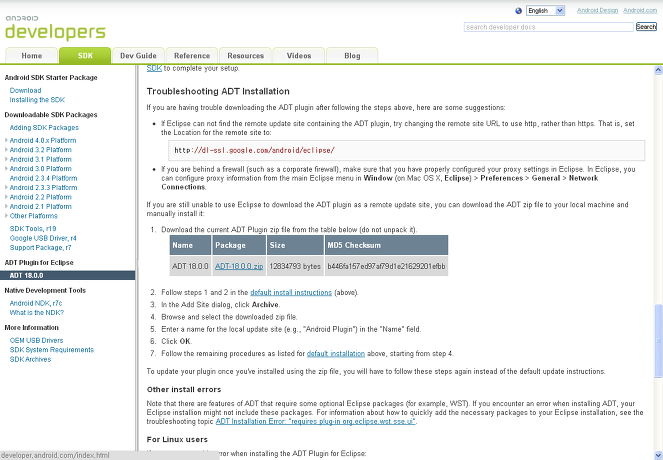This screenshot has height=460, width=663.
Task: Expand the Android 2.3.3 Platform arrow
Action: coord(6,187)
